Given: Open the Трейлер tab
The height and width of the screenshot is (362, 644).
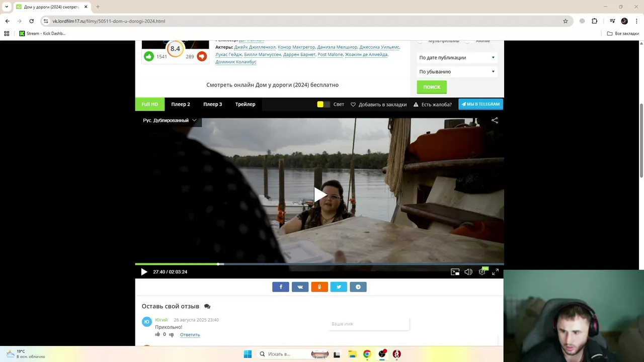Looking at the screenshot, I should (x=245, y=104).
